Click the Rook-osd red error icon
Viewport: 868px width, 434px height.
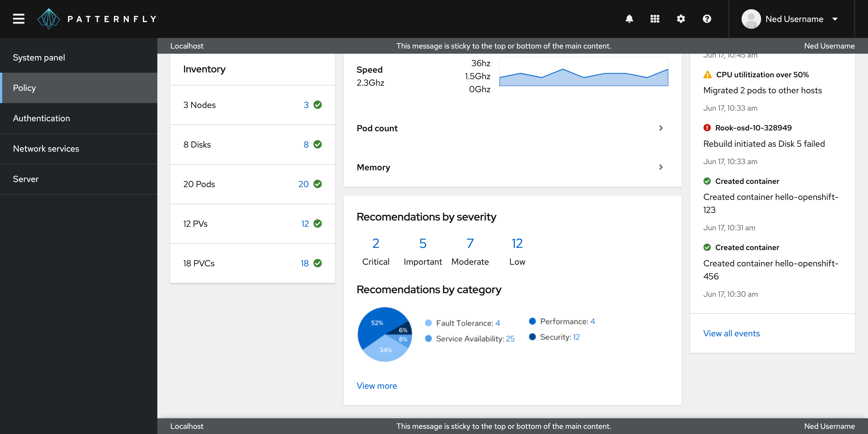point(707,128)
